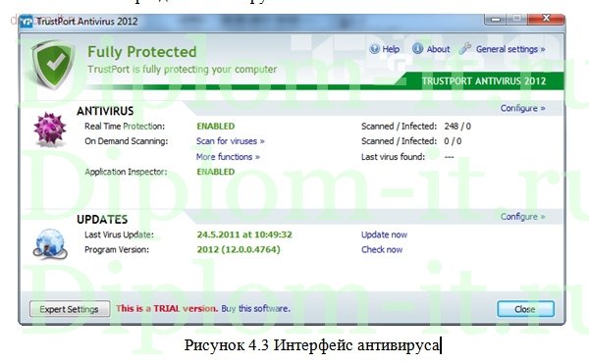
Task: Click 'This is a TRIAL version.' text
Action: pos(167,308)
